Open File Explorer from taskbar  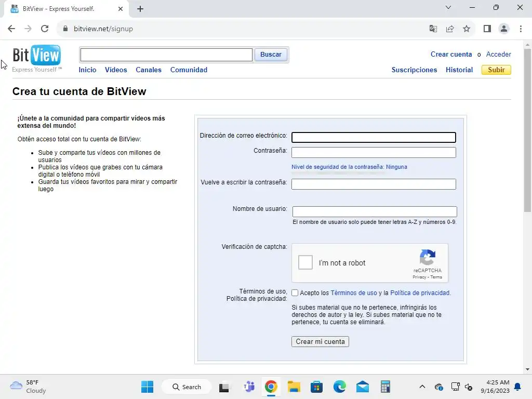point(294,387)
